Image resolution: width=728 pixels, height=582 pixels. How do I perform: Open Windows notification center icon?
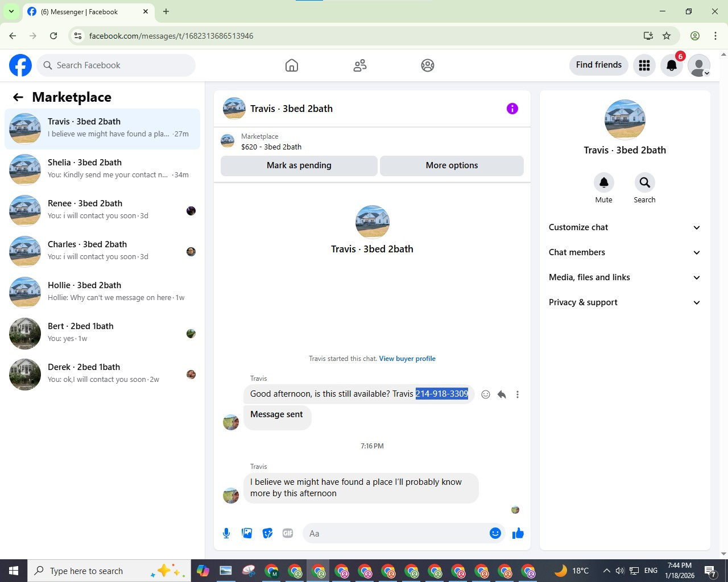point(710,571)
